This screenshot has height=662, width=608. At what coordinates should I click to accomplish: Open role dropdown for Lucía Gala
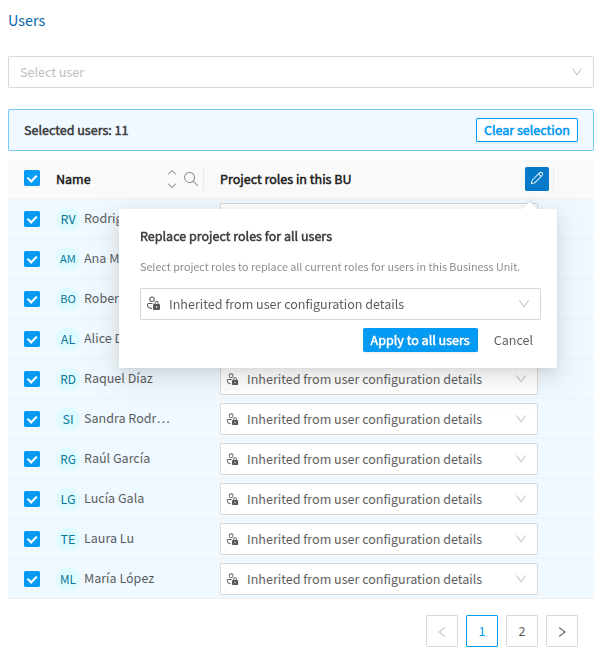[379, 499]
